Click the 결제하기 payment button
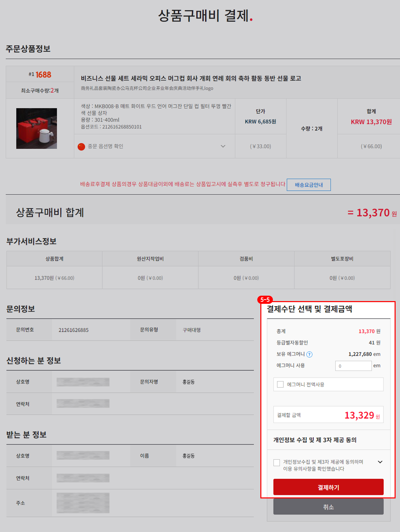 click(328, 487)
